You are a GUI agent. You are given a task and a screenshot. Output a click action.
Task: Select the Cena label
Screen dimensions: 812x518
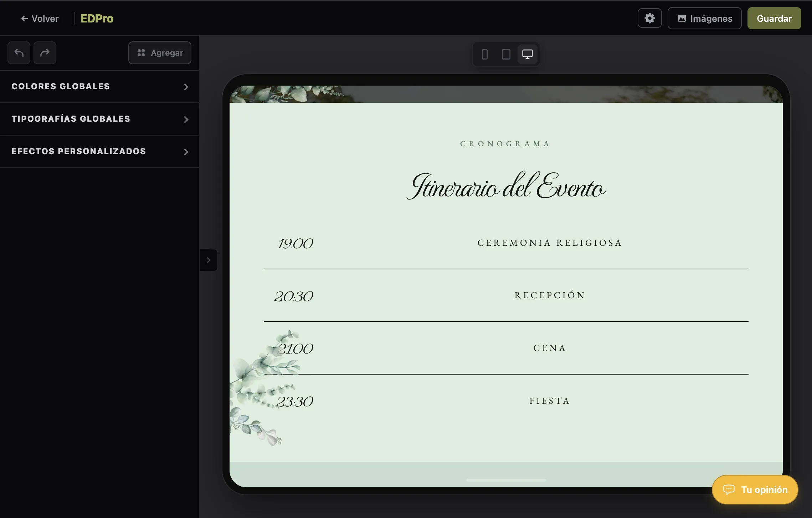pos(550,348)
